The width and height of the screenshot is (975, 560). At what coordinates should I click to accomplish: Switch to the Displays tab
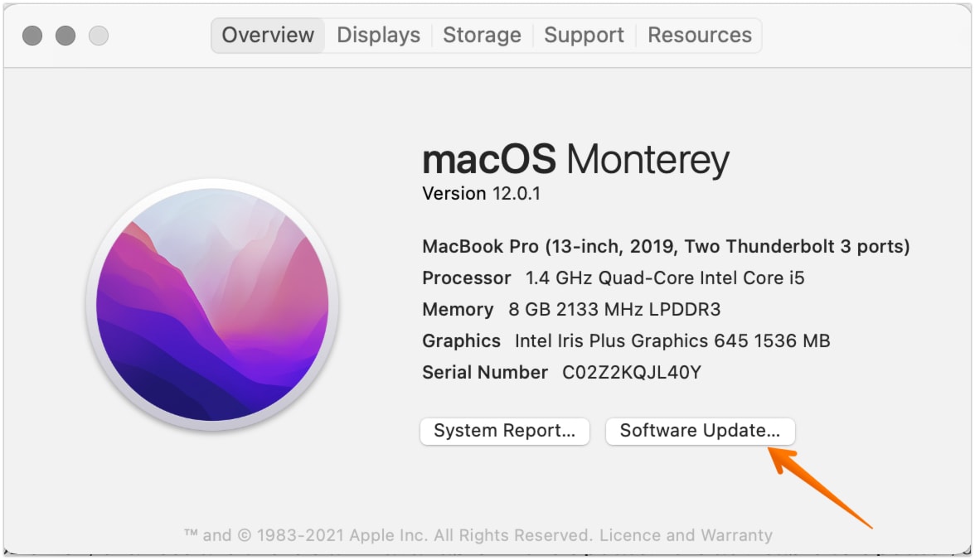[378, 35]
